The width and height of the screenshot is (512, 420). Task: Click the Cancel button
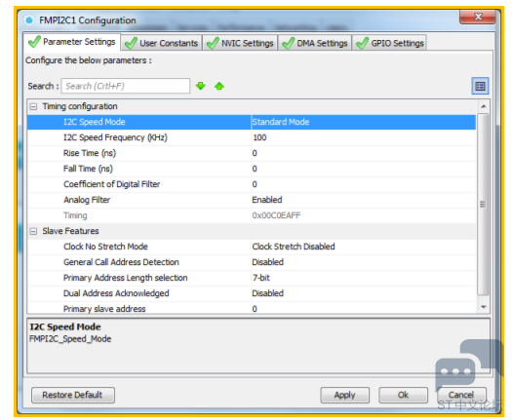tap(461, 395)
